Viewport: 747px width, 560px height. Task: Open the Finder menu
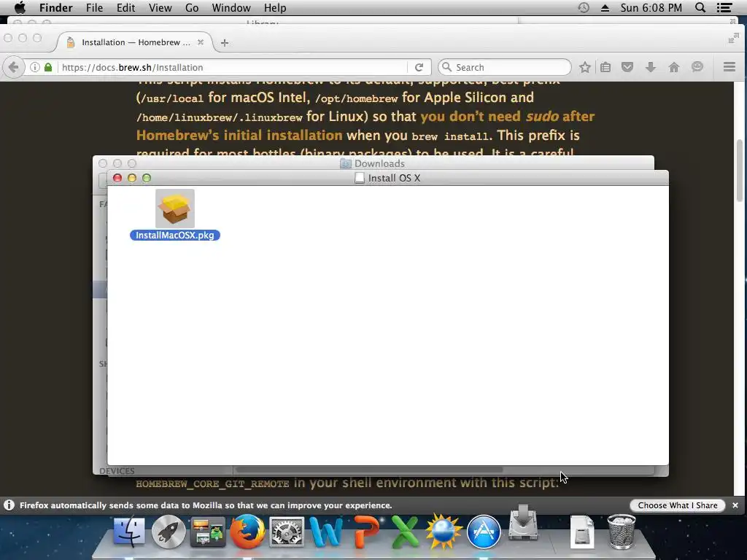(x=55, y=7)
